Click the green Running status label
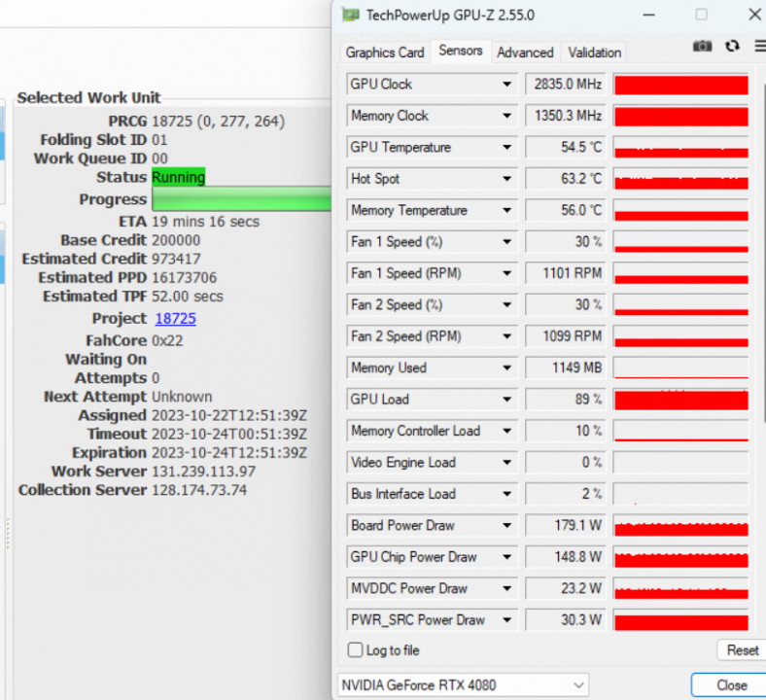 [x=178, y=177]
